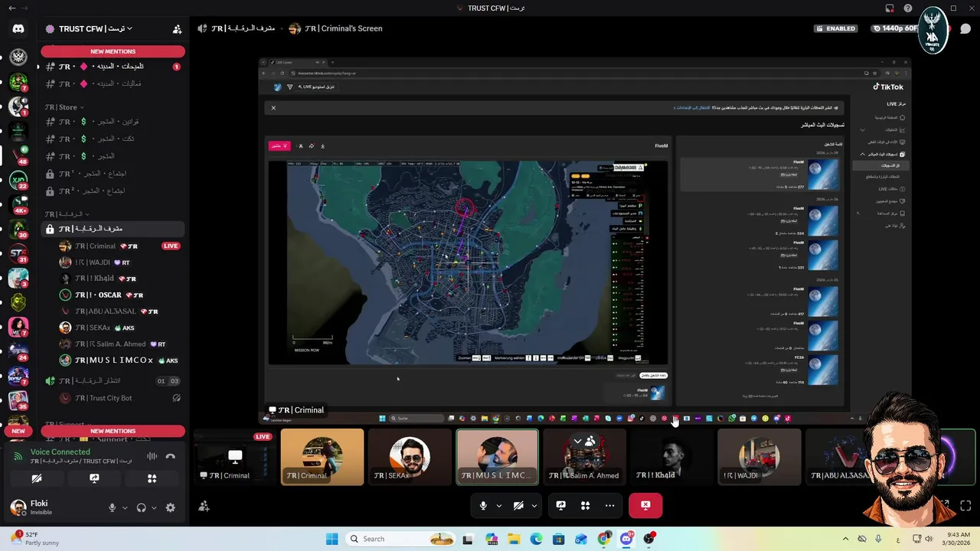Open Criminal's LIVE stream tile
980x551 pixels.
click(x=234, y=457)
